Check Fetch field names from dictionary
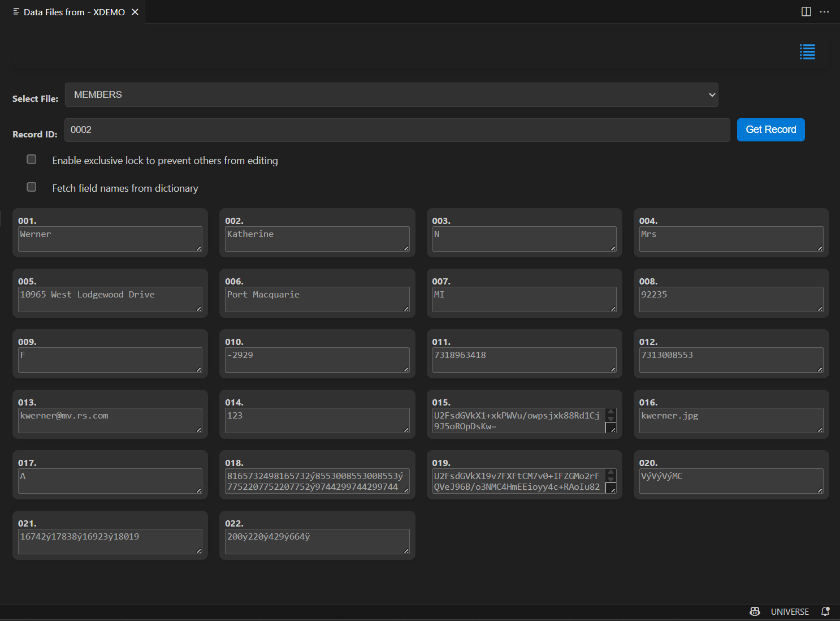Image resolution: width=840 pixels, height=621 pixels. tap(32, 187)
